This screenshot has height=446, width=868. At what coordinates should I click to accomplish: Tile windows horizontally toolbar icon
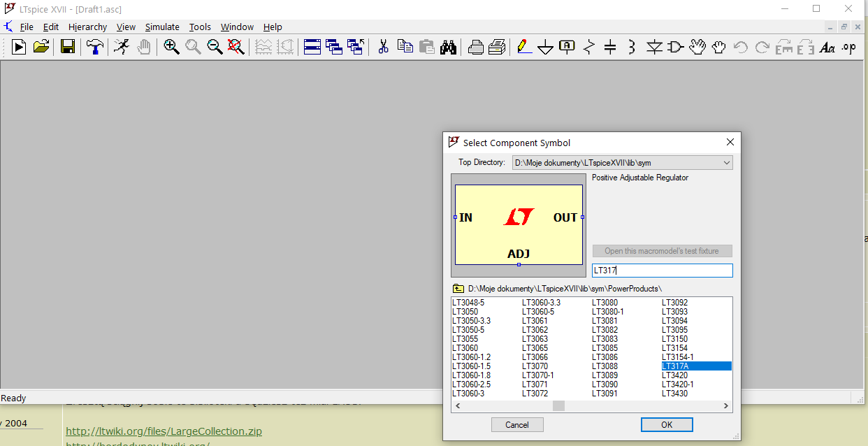pyautogui.click(x=312, y=47)
